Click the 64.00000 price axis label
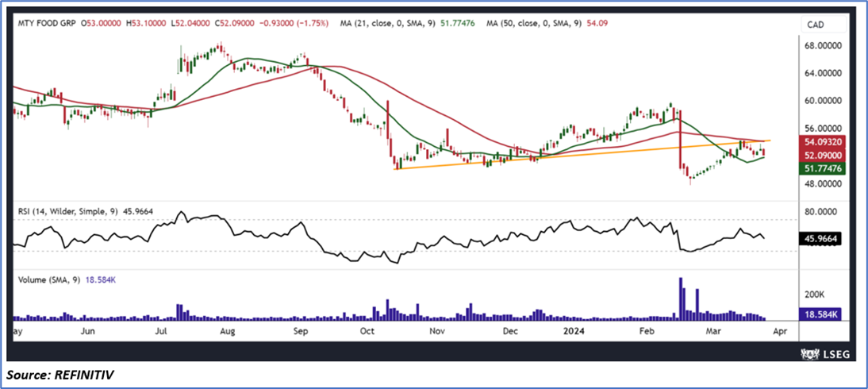The image size is (868, 389). coord(823,73)
